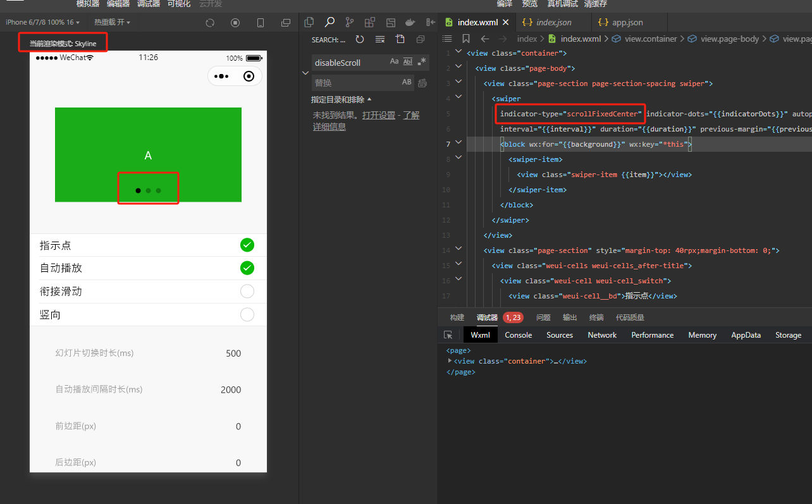Screen dimensions: 812x504
Task: Enable the 衔接滑动 switch
Action: pos(247,291)
